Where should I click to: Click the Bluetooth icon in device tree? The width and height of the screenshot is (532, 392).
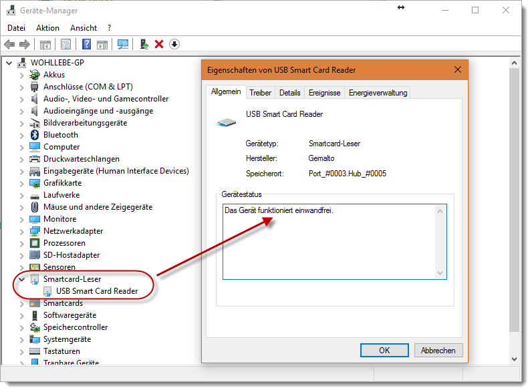tap(35, 135)
